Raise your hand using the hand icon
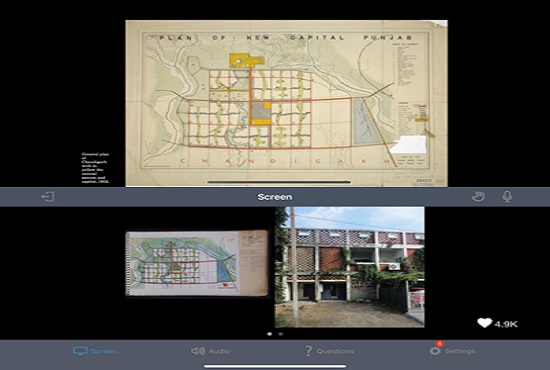 pyautogui.click(x=478, y=196)
